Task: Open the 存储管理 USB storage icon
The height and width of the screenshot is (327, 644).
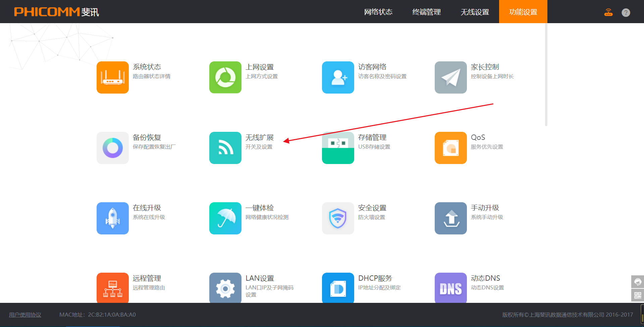Action: [x=338, y=148]
